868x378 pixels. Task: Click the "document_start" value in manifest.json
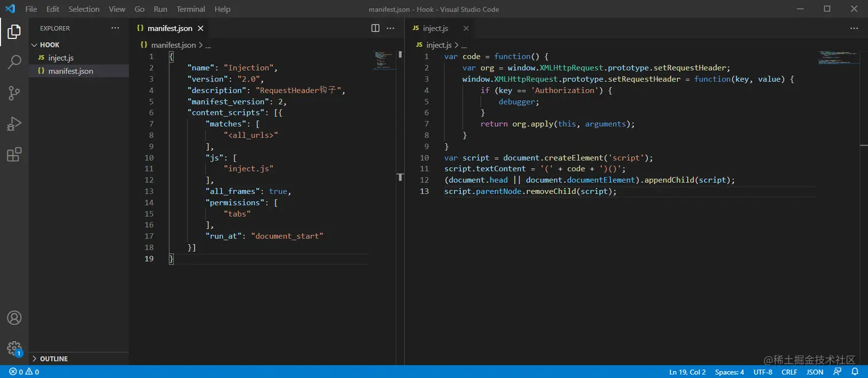287,236
